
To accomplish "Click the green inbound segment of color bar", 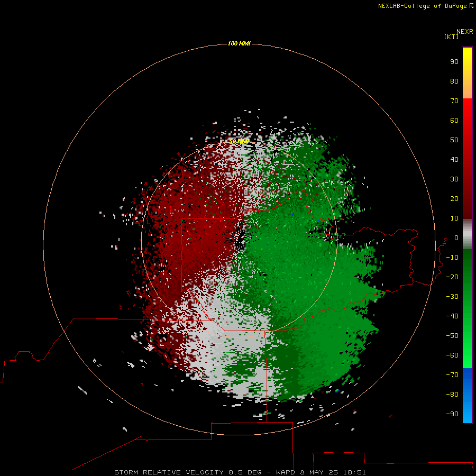I will (x=467, y=309).
